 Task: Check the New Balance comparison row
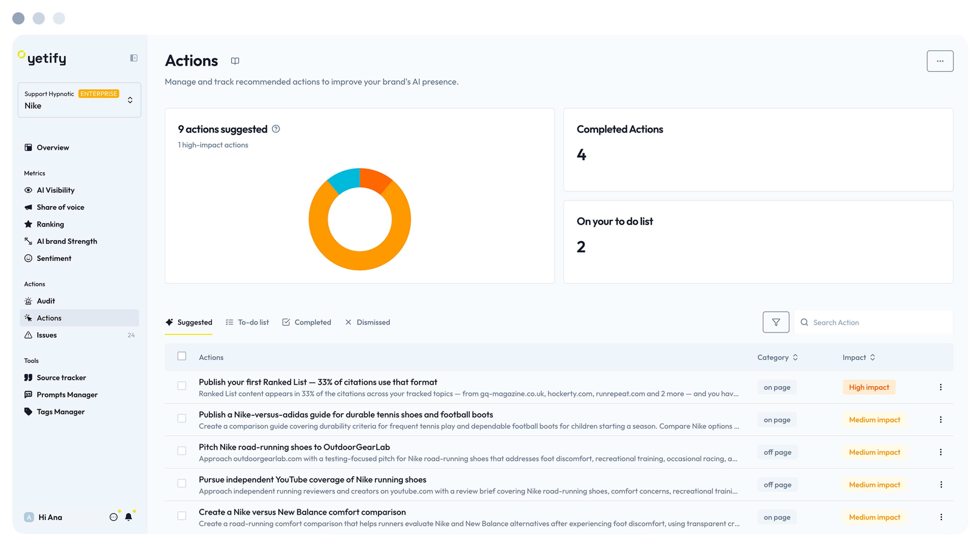182,516
